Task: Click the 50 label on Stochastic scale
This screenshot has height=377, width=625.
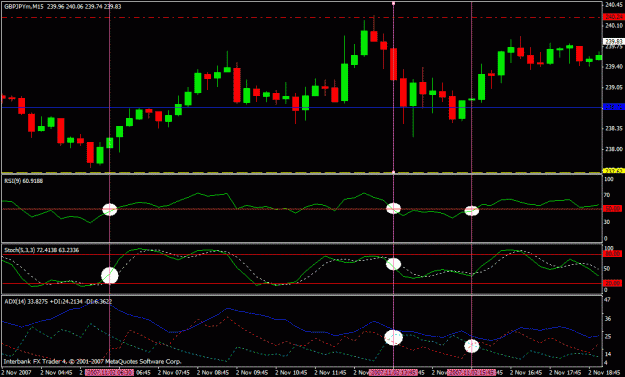Action: tap(607, 269)
